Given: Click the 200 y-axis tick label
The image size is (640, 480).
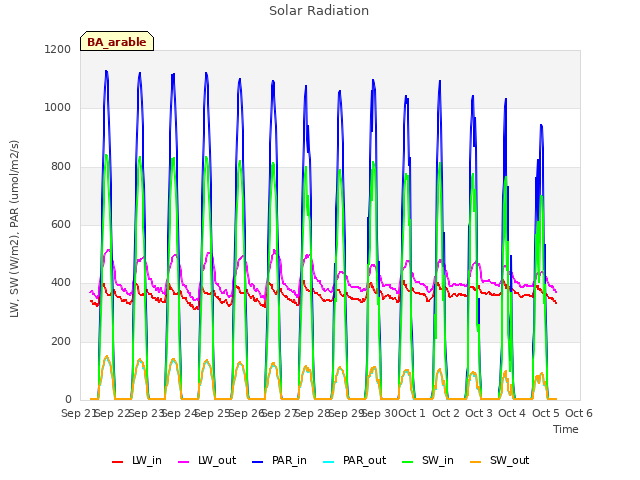Looking at the screenshot, I should (61, 342).
